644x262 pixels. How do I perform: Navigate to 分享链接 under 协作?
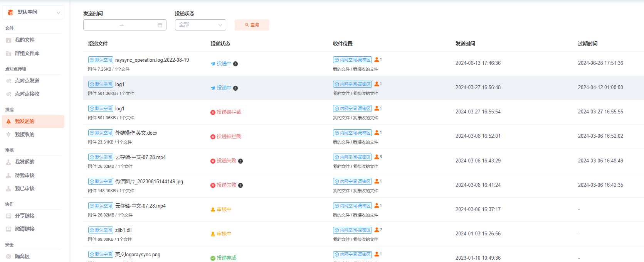pos(25,216)
